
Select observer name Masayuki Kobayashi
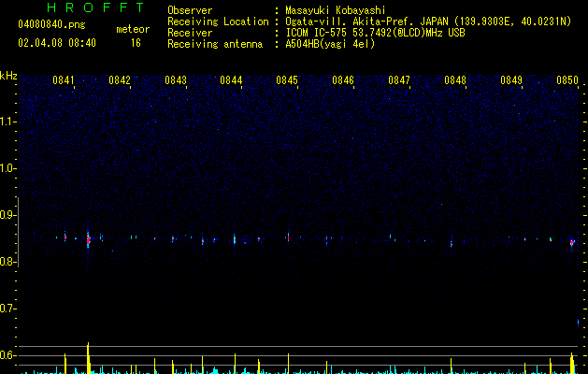(336, 10)
